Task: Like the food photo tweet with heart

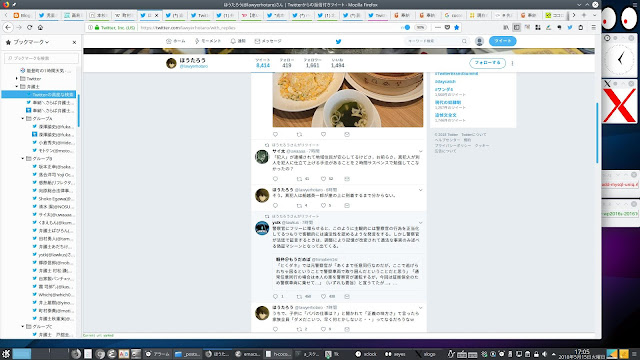Action: 323,134
